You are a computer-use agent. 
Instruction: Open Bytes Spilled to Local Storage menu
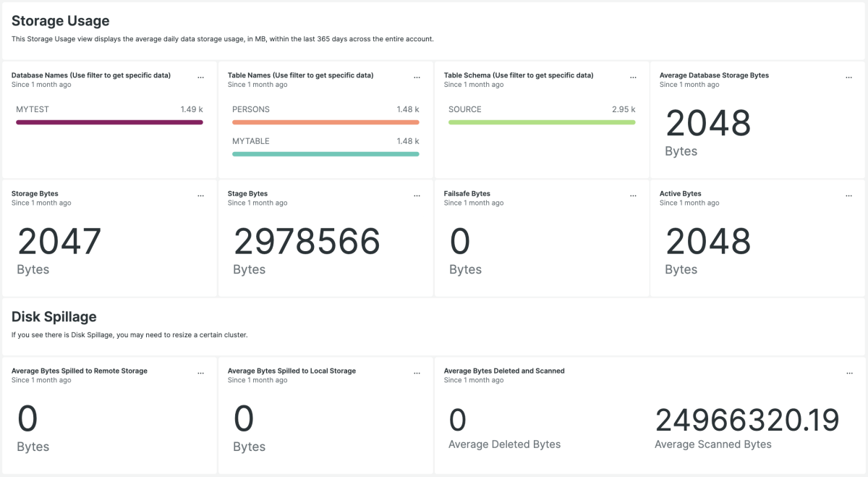point(417,373)
